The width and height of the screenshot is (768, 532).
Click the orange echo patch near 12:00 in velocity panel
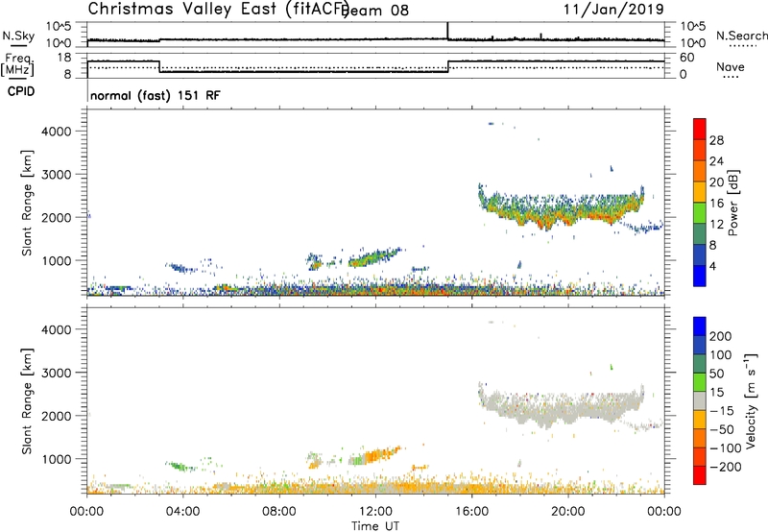point(382,455)
